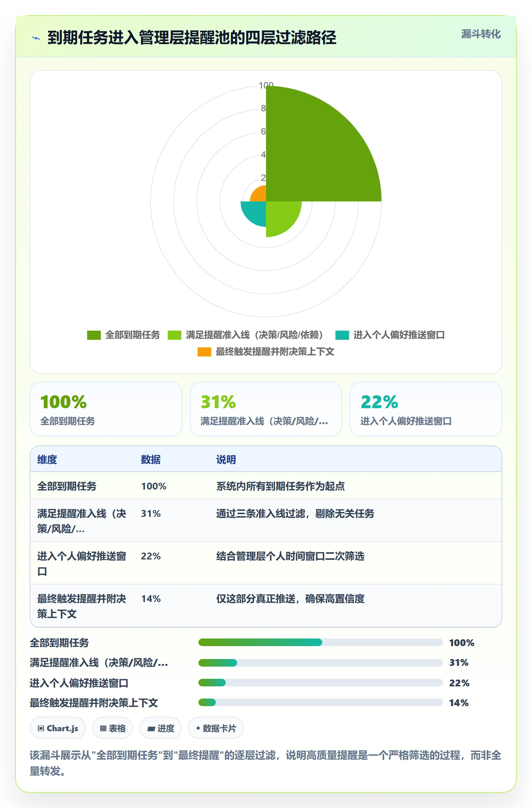Open the 100% 全部到期任务 data card
This screenshot has width=532, height=808.
pyautogui.click(x=106, y=409)
